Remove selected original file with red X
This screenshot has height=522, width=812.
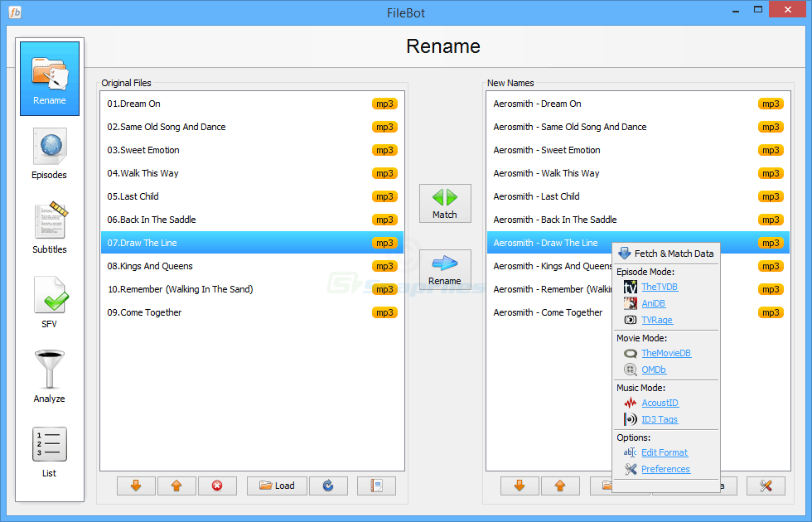click(x=217, y=486)
